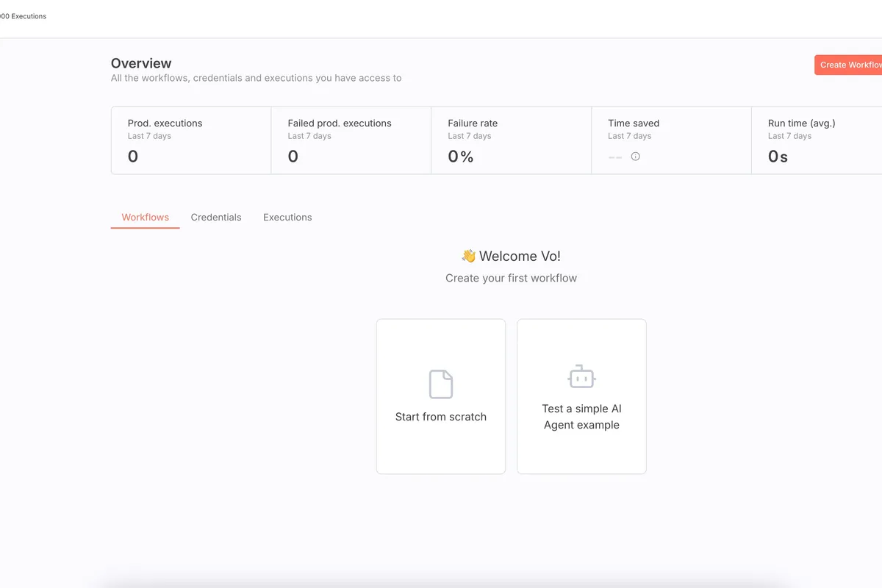This screenshot has height=588, width=882.
Task: Click the document icon in Start from scratch
Action: click(441, 384)
